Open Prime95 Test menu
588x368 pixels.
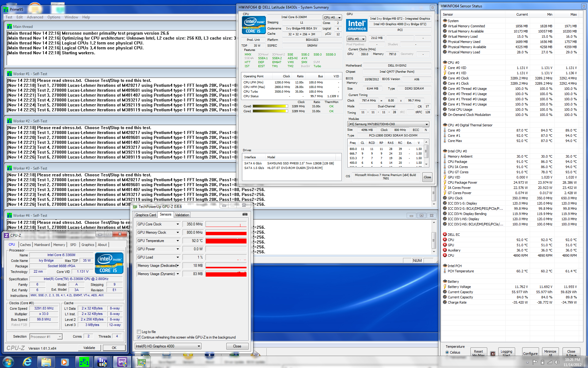click(9, 17)
